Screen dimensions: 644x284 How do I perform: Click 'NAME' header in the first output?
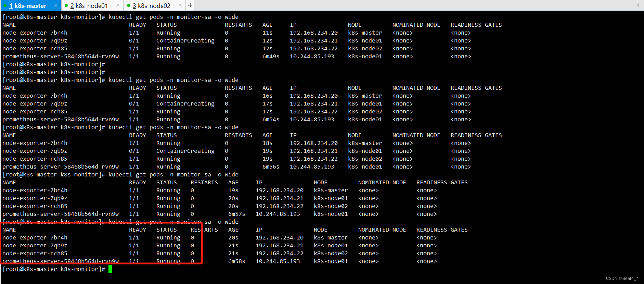pyautogui.click(x=9, y=25)
